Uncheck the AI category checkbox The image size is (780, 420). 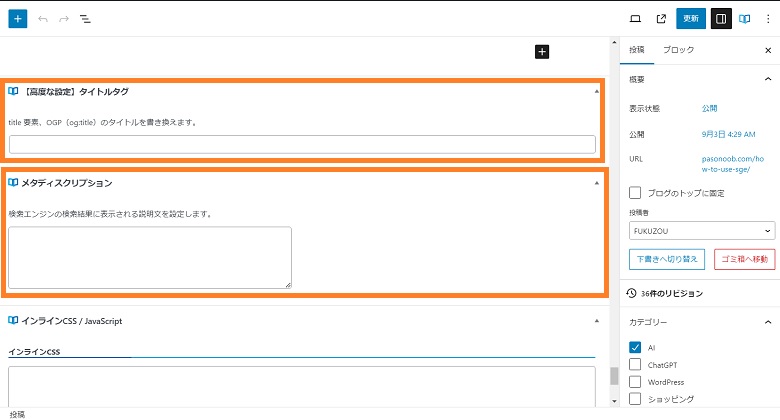635,347
